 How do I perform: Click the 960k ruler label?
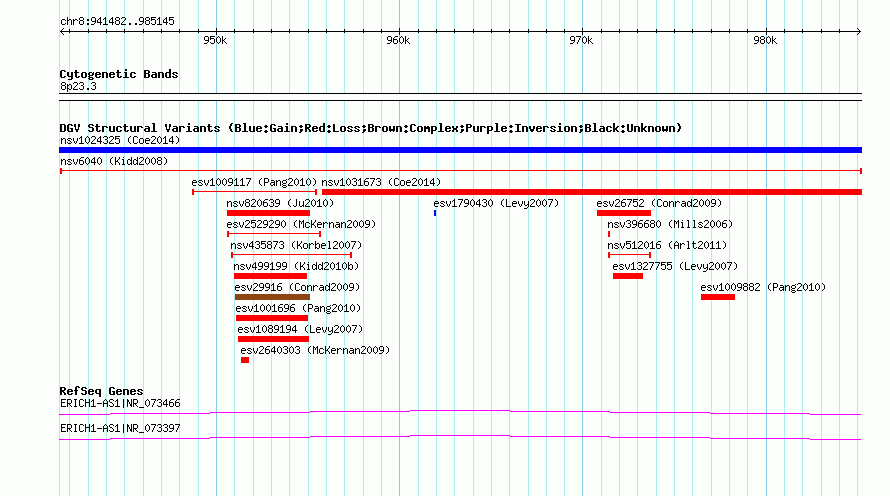click(398, 40)
